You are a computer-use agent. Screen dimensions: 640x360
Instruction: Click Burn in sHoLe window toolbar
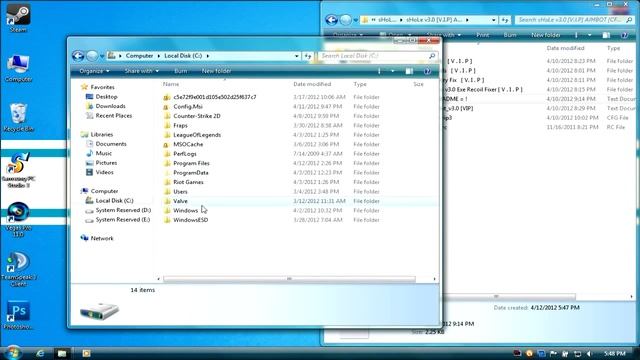[510, 35]
